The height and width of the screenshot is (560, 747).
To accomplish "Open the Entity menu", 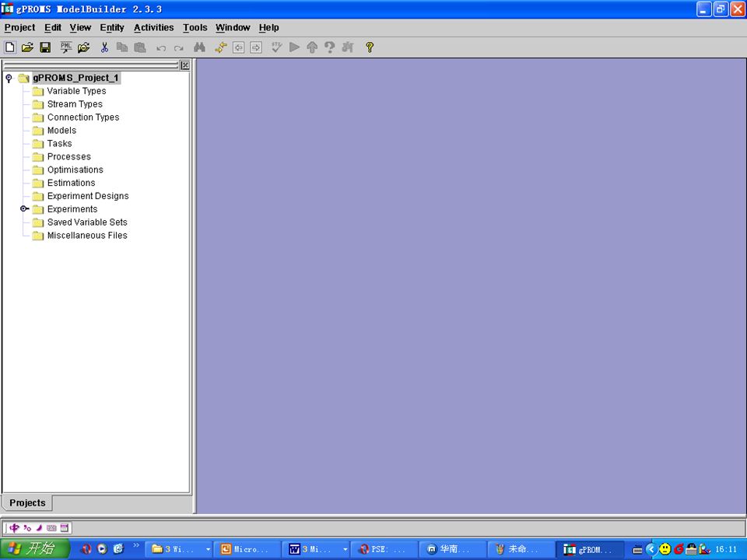I will 112,28.
